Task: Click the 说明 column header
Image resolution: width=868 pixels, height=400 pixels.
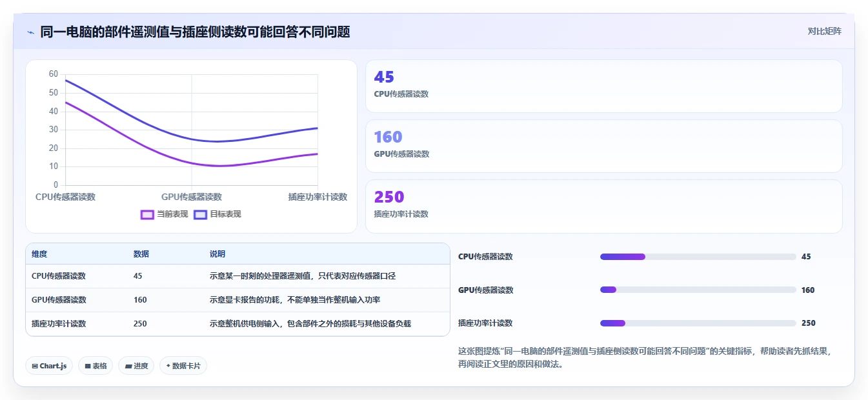Action: 217,254
